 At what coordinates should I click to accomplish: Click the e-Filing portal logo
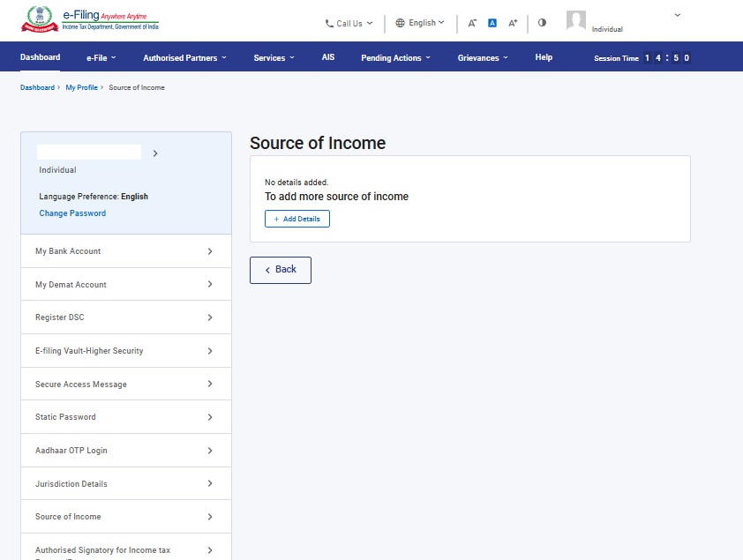(90, 19)
